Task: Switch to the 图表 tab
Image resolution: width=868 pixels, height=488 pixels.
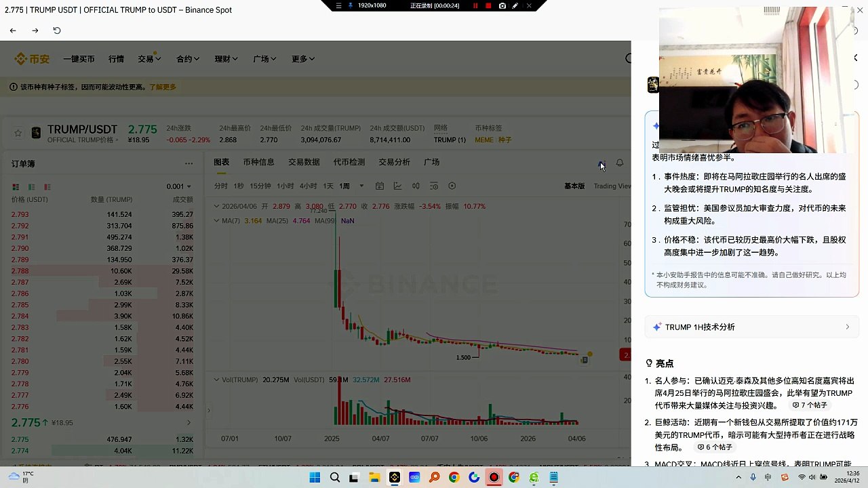Action: pos(221,162)
